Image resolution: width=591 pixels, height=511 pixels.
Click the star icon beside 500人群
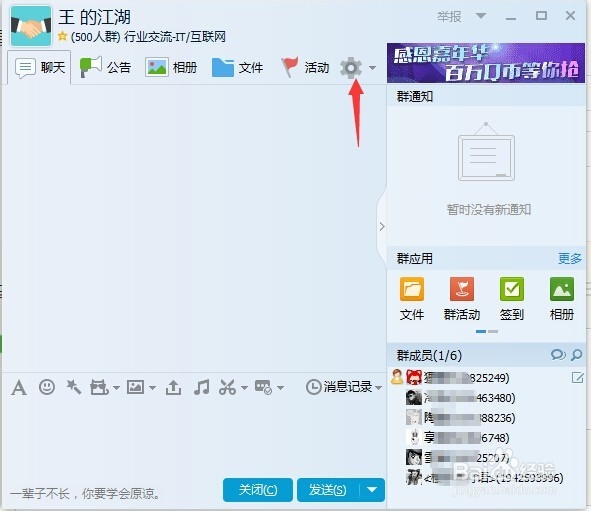click(63, 37)
